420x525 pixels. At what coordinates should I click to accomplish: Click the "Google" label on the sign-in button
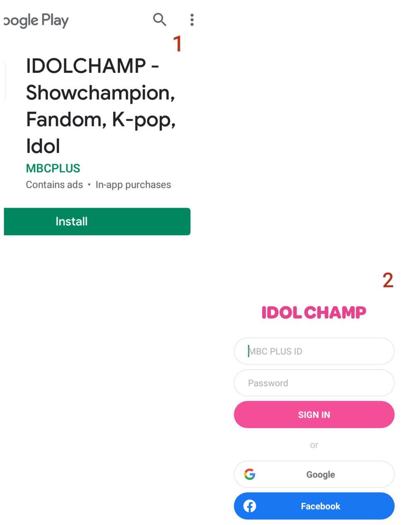[x=321, y=474]
